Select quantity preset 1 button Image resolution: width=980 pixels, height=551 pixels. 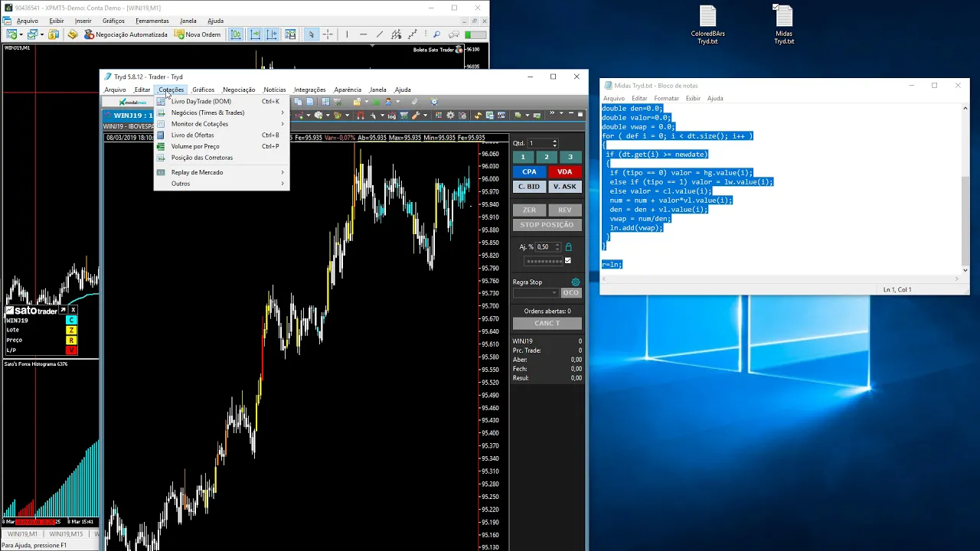coord(523,157)
